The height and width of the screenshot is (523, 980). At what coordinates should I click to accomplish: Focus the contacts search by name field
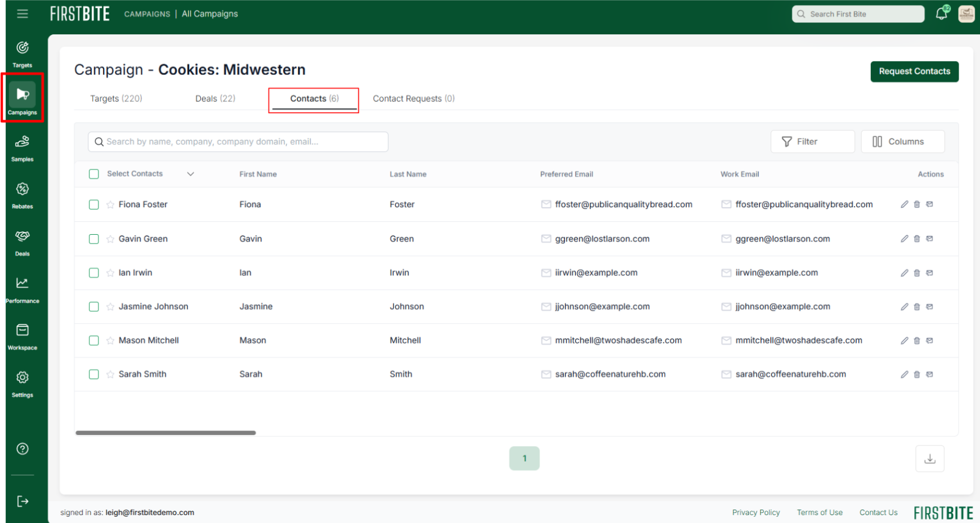point(238,142)
